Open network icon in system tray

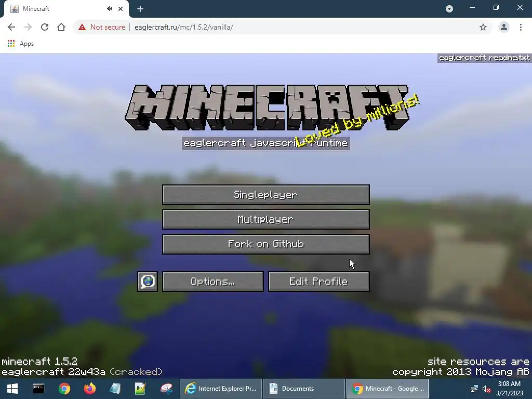[474, 389]
